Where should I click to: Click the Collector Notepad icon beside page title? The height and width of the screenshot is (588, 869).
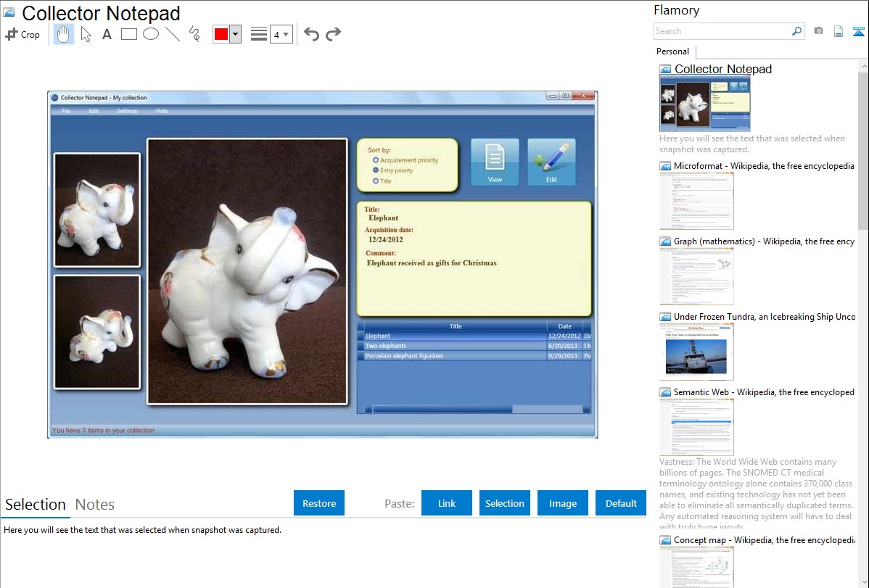[x=9, y=13]
